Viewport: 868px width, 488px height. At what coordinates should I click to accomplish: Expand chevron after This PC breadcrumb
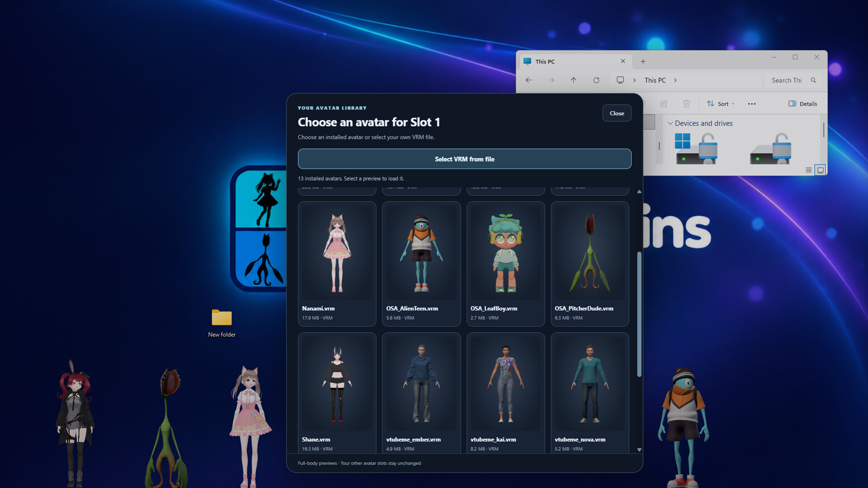click(675, 80)
